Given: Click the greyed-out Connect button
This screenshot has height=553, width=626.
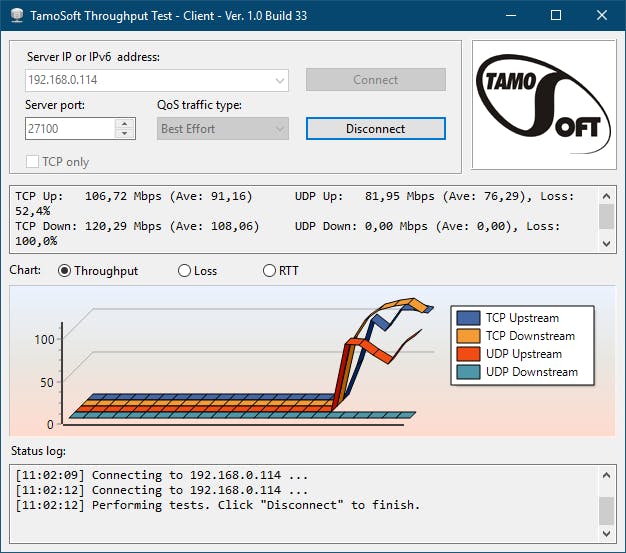Looking at the screenshot, I should [x=375, y=80].
